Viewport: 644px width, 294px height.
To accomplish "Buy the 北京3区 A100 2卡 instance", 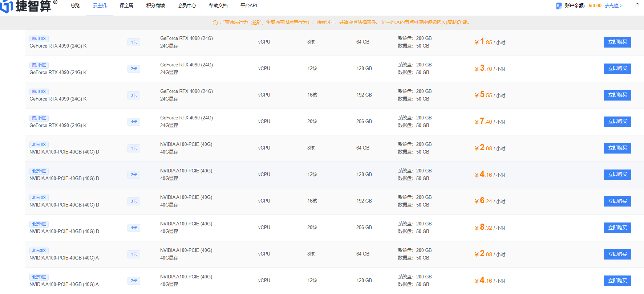I will pos(617,281).
